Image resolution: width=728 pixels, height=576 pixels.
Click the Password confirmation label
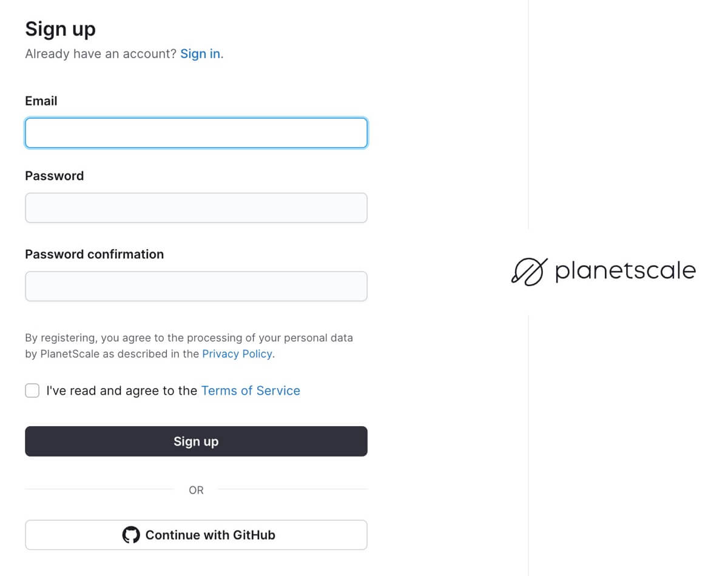click(95, 254)
